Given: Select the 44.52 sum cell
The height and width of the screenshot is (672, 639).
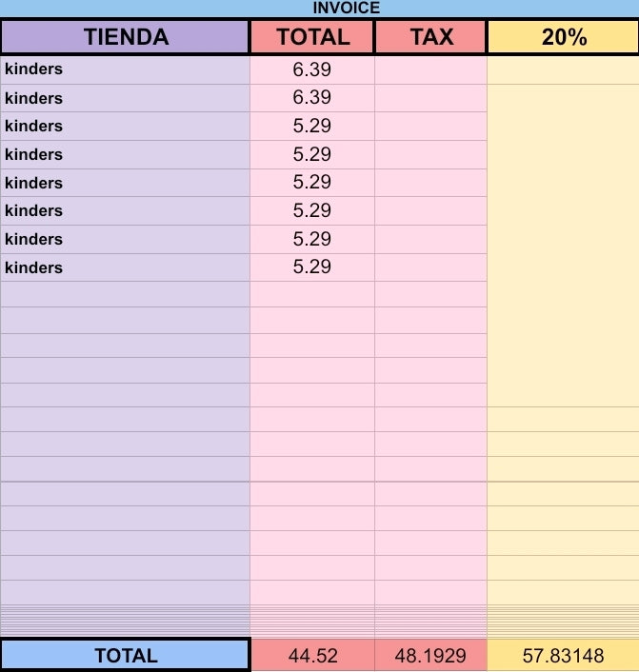Looking at the screenshot, I should [313, 655].
